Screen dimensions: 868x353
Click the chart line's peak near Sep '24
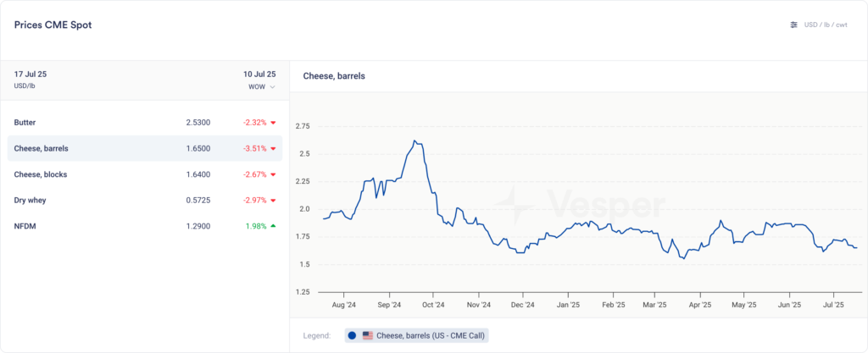pyautogui.click(x=414, y=141)
